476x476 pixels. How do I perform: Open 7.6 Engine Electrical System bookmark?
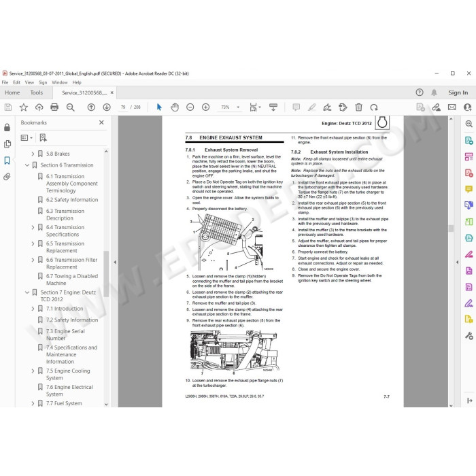(x=69, y=391)
